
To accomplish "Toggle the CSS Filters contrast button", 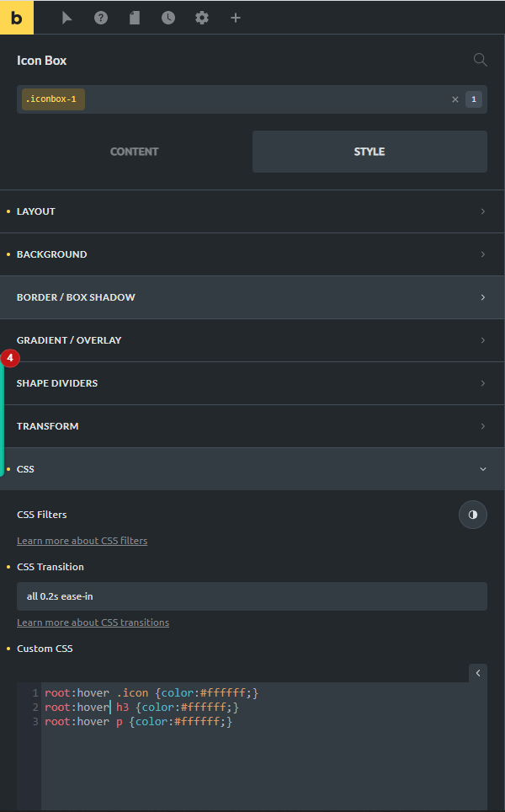I will [x=473, y=515].
